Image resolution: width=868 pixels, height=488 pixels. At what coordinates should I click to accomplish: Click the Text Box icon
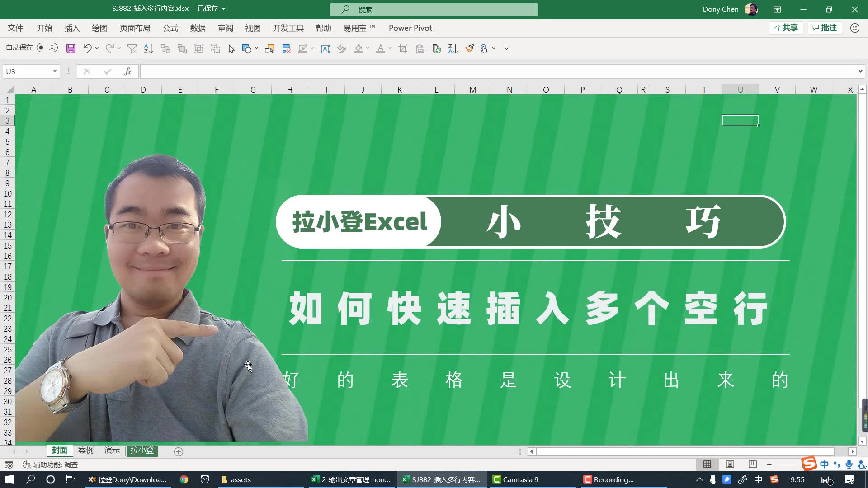325,49
